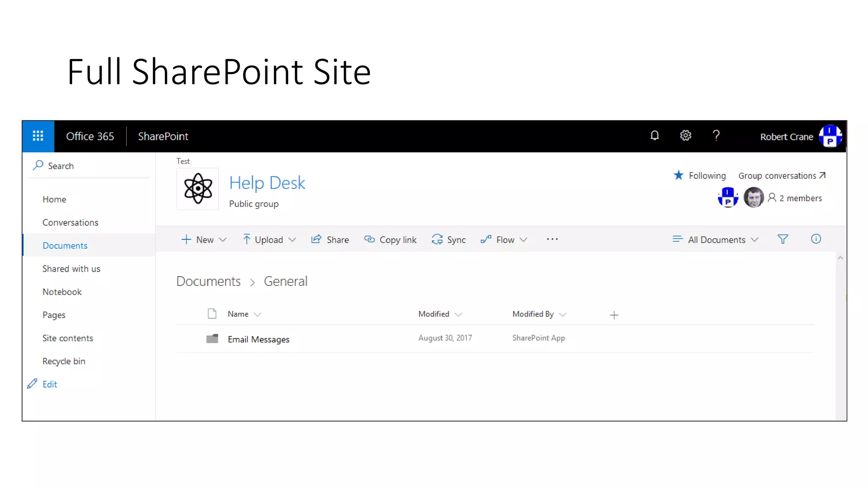The image size is (868, 488).
Task: Click the General breadcrumb
Action: coord(286,281)
